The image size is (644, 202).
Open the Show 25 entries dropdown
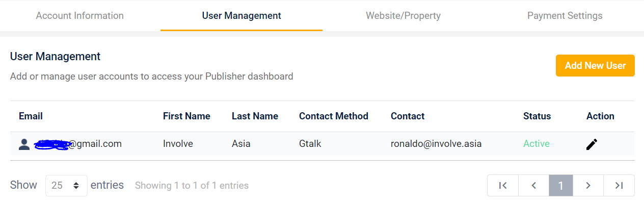pyautogui.click(x=66, y=186)
